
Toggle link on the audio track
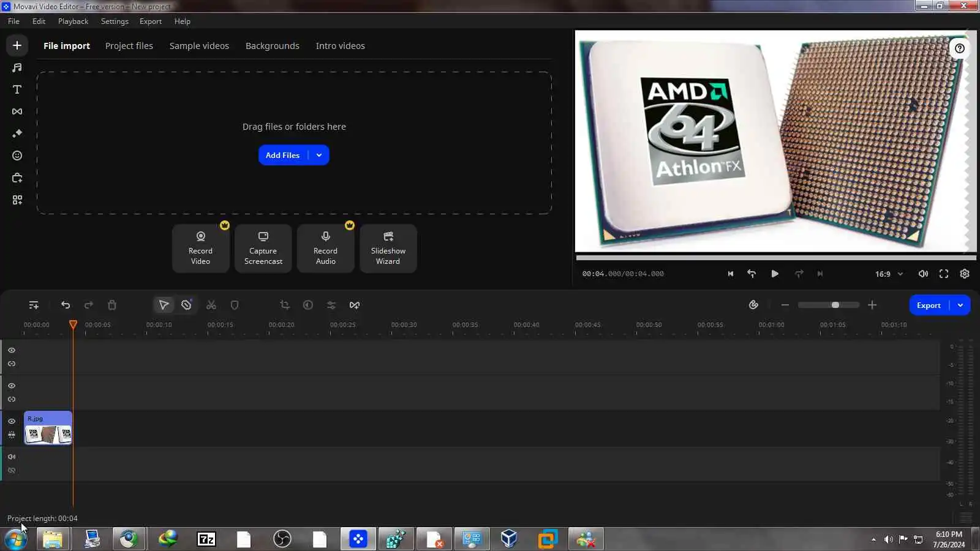(12, 470)
